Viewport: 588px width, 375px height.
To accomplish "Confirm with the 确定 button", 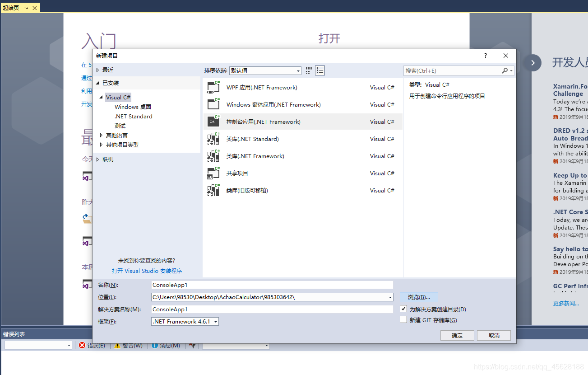I will point(457,335).
